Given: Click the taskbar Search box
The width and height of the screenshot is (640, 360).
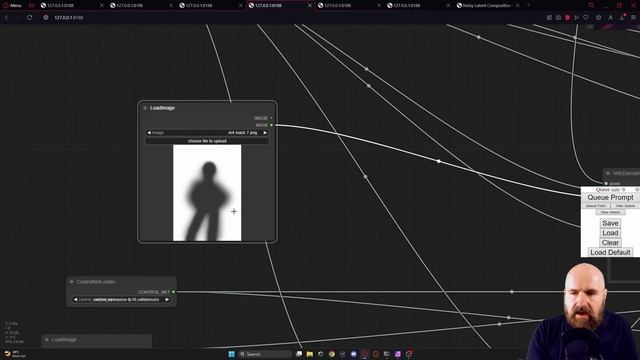Looking at the screenshot, I should point(265,354).
